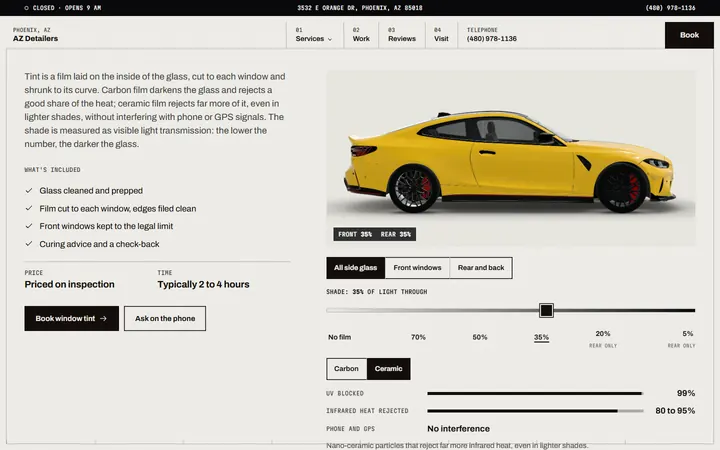Click the Front 35% Rear 35% badge
Screen dimensions: 720x450
375,234
